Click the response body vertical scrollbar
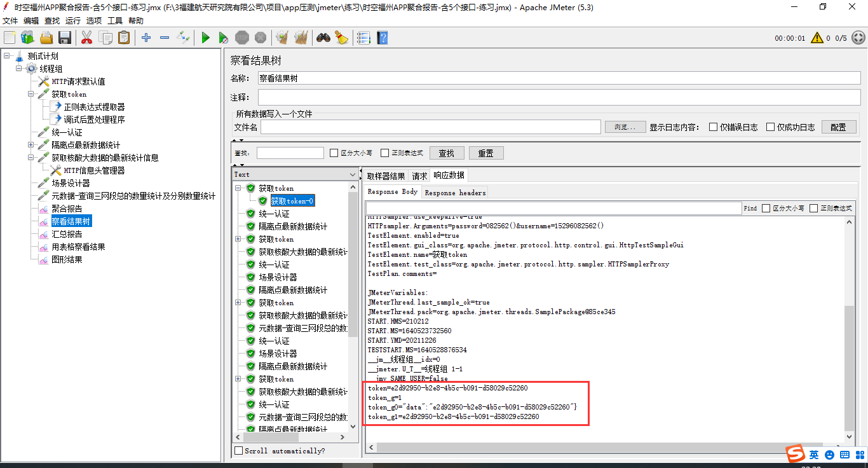868x468 pixels. [850, 368]
